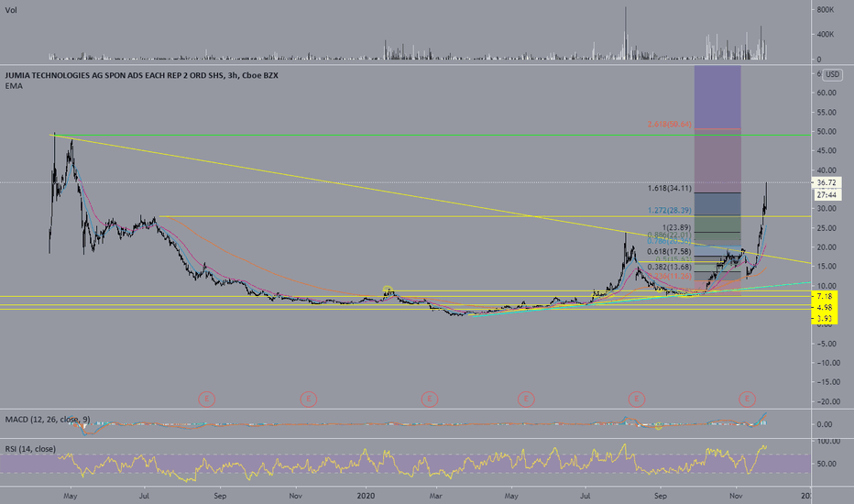Click the EMA indicator label
This screenshot has width=854, height=504.
point(14,85)
